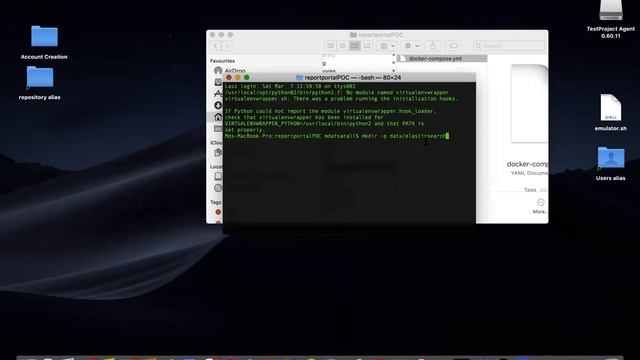Switch Finder to list view
Screen dimensions: 640x360
(342, 46)
